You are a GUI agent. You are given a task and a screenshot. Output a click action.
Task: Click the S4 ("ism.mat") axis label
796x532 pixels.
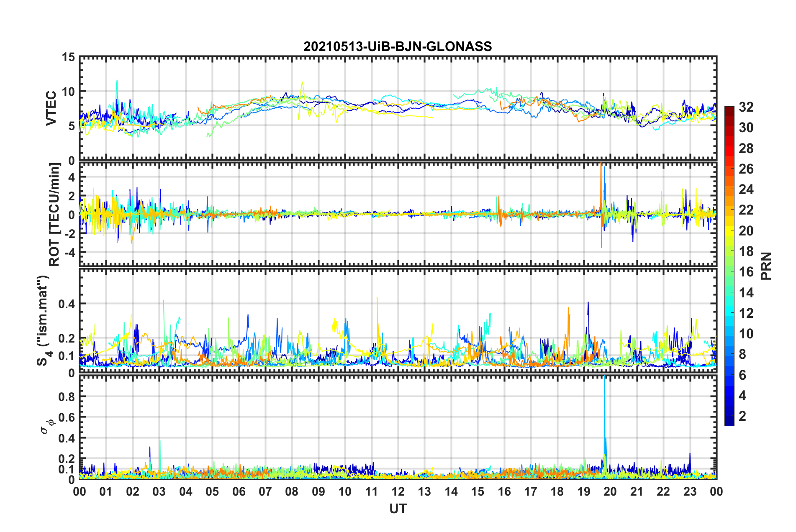[x=44, y=320]
